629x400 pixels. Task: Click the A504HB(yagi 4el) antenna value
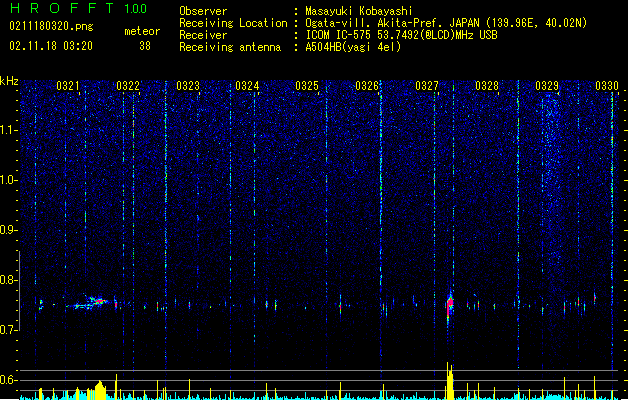coord(353,47)
